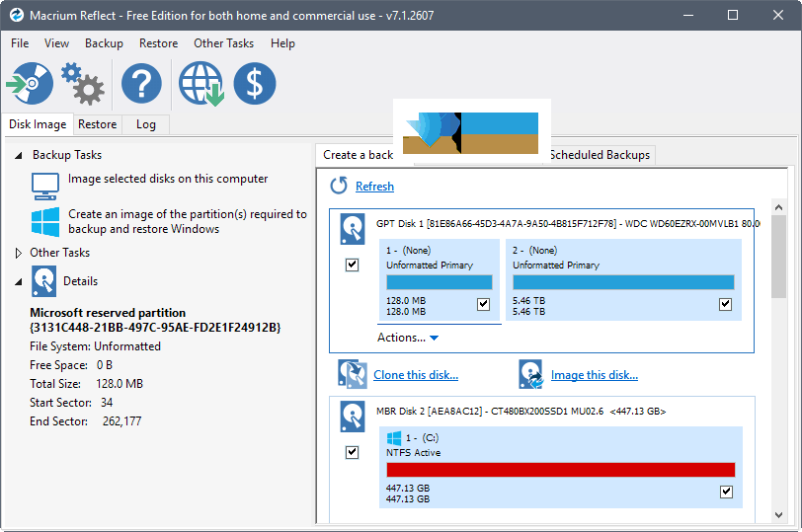Click the Microsoft reserved partition title
This screenshot has height=532, width=802.
coord(155,320)
